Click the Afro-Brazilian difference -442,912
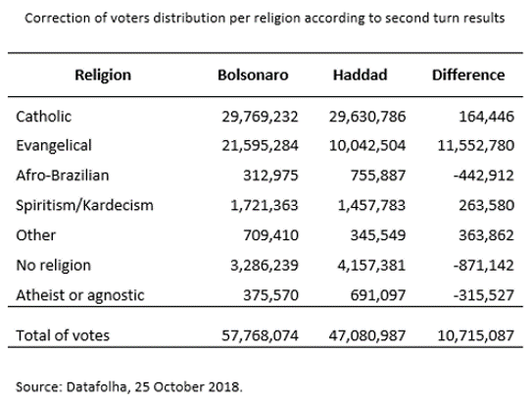 pyautogui.click(x=483, y=176)
